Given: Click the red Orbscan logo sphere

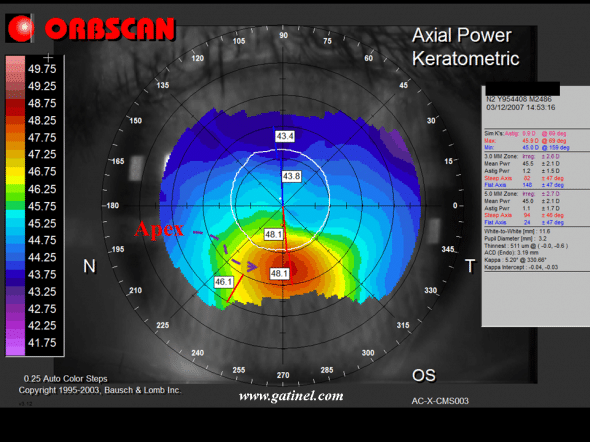Looking at the screenshot, I should point(21,28).
